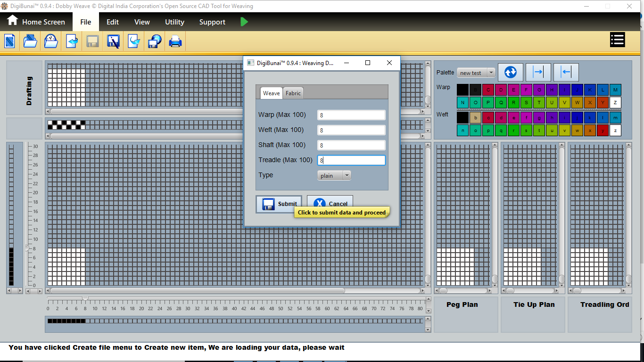The image size is (644, 362).
Task: Click the globe floppy export icon
Action: 155,41
